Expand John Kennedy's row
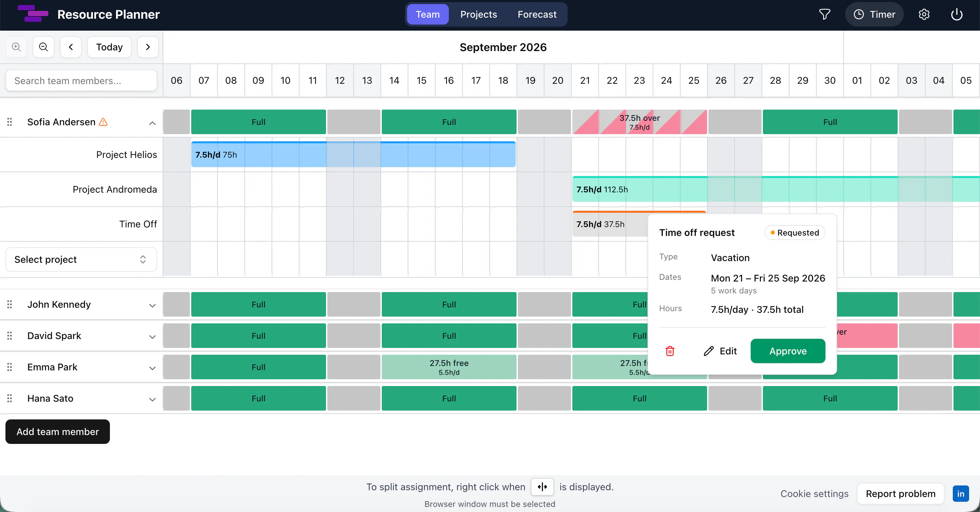The height and width of the screenshot is (512, 980). [152, 305]
